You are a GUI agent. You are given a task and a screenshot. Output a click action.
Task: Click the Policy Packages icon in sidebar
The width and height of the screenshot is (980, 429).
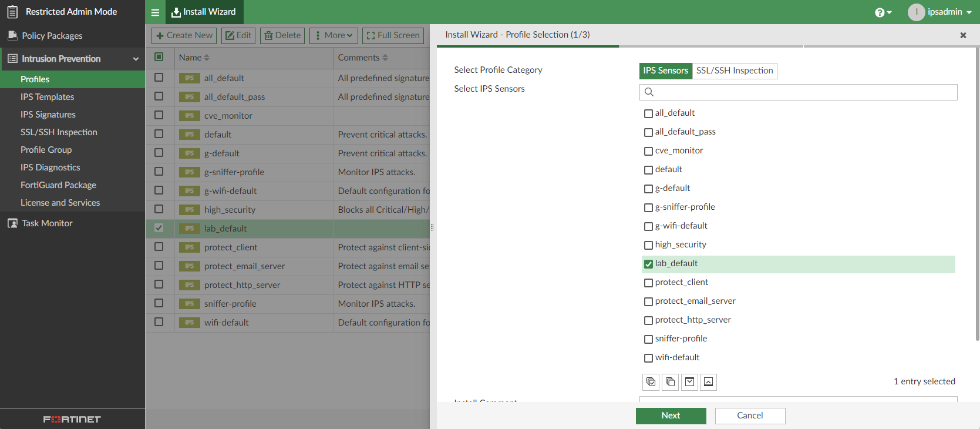(12, 36)
